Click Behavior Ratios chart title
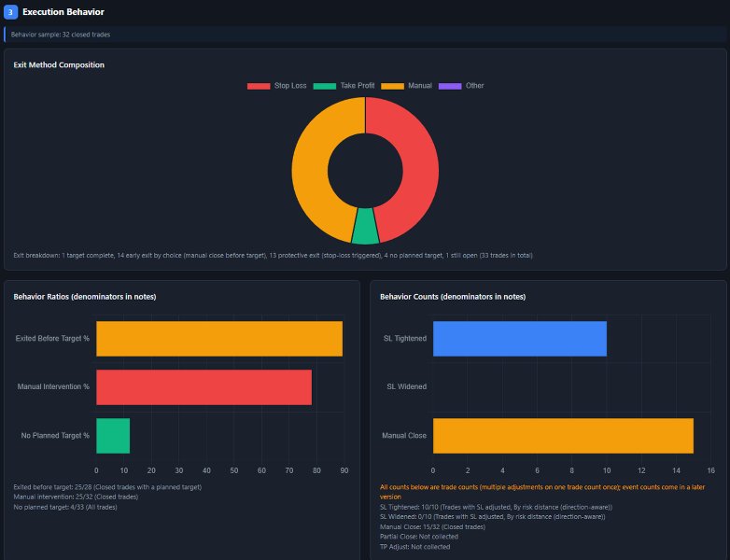The width and height of the screenshot is (730, 560). click(85, 297)
